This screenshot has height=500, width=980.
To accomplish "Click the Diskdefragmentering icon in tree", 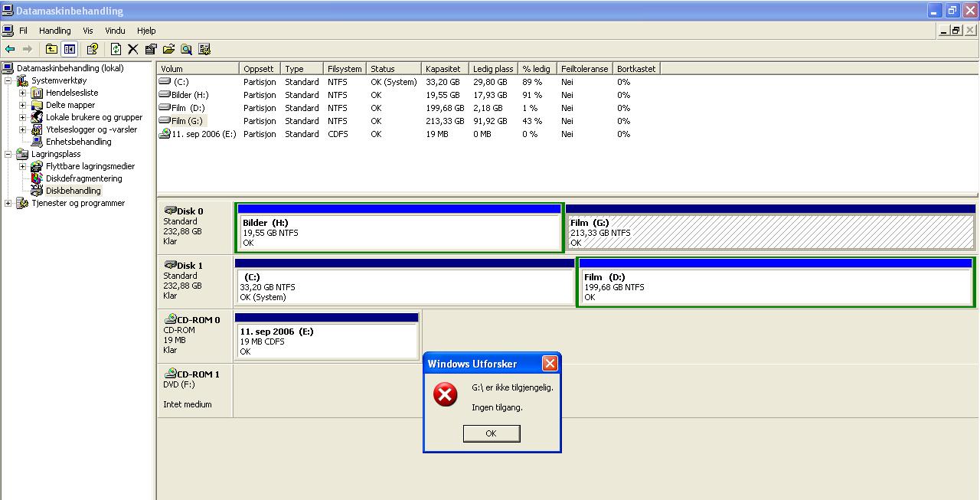I will pyautogui.click(x=37, y=178).
